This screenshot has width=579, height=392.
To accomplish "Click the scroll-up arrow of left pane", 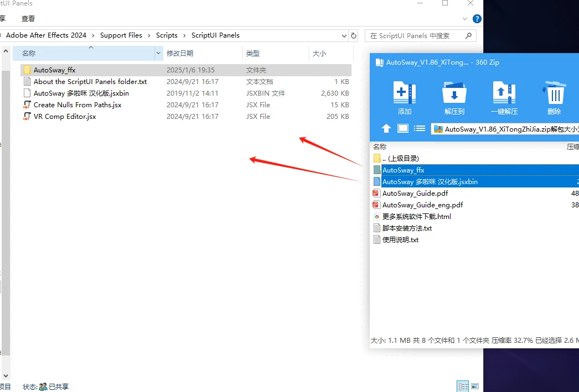I will pos(6,51).
